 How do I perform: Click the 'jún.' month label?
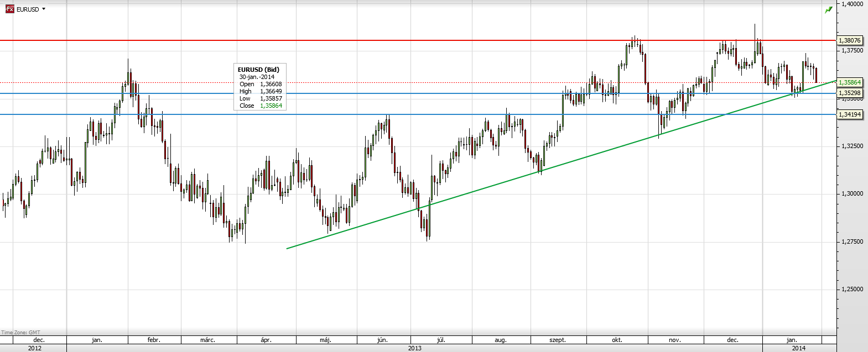point(382,340)
